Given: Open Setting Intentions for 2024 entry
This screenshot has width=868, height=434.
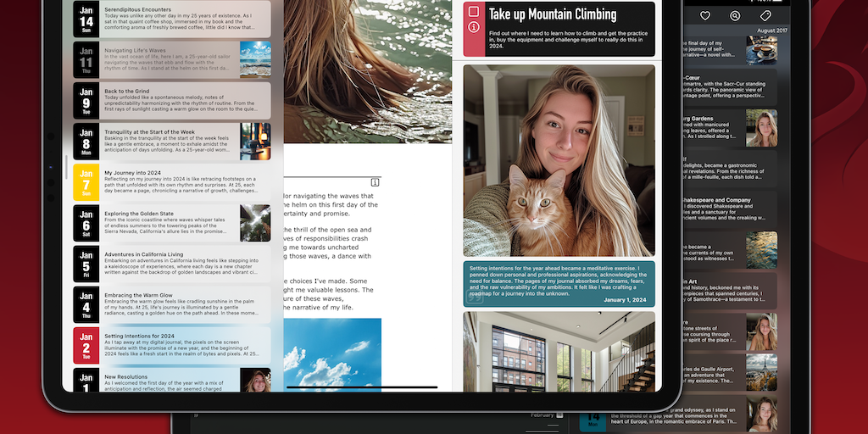Looking at the screenshot, I should coord(172,346).
